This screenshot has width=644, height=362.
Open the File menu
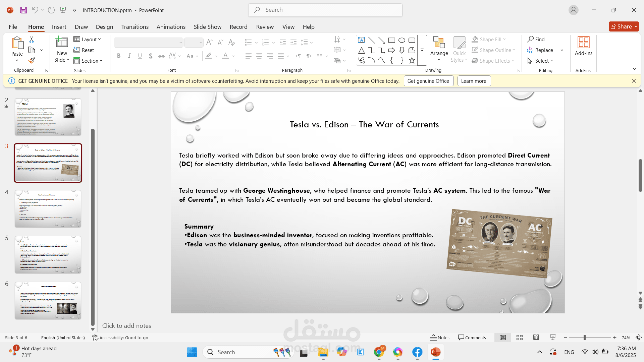(13, 27)
